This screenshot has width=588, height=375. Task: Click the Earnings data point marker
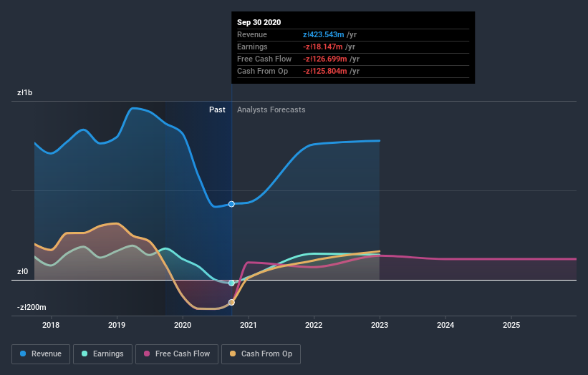[x=231, y=283]
